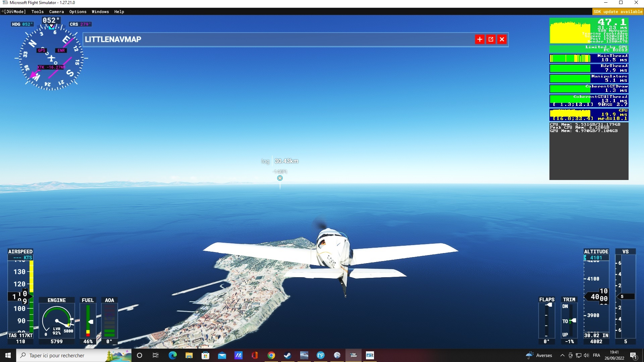Image resolution: width=644 pixels, height=362 pixels.
Task: Click the DevMode menu label
Action: pos(15,12)
